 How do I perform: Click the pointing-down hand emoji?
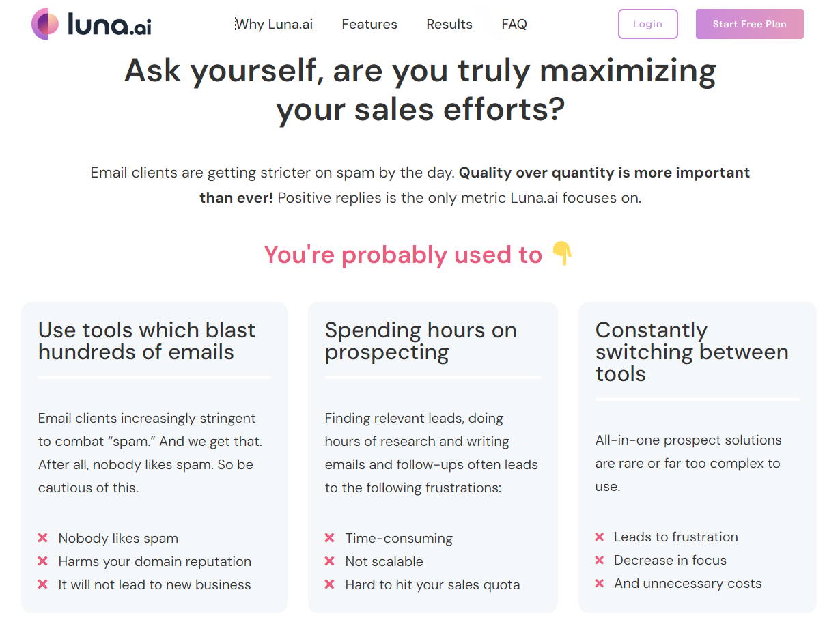pos(561,254)
